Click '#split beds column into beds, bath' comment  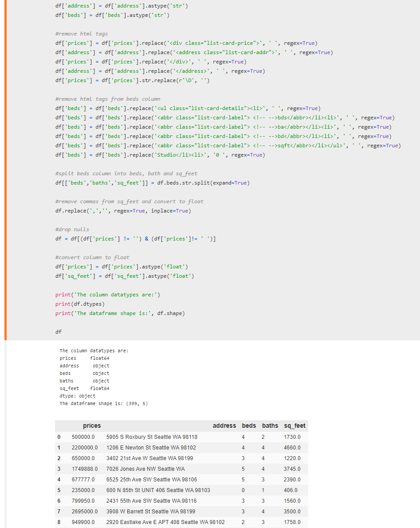point(126,173)
